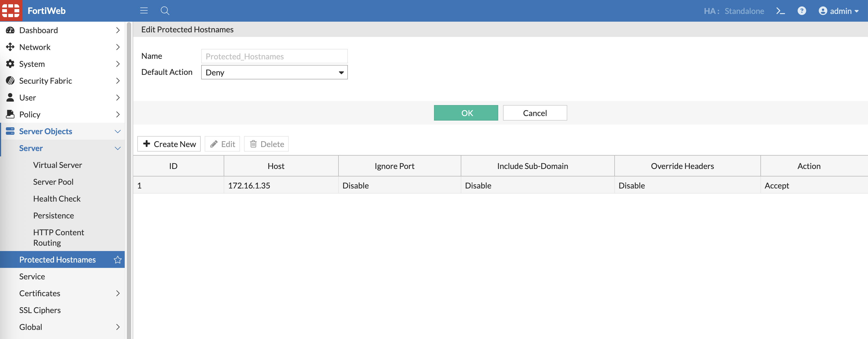Favorite Protected Hostnames with star icon

(x=118, y=260)
